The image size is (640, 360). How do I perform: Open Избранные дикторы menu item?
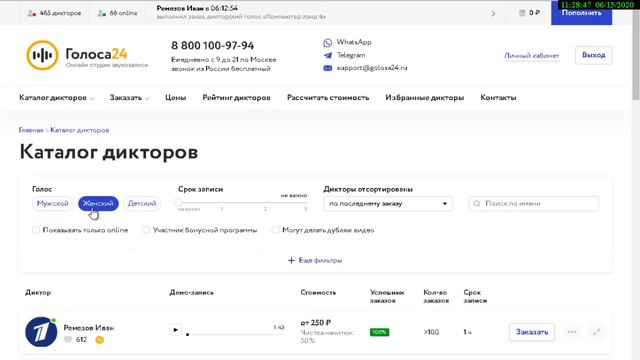click(424, 98)
